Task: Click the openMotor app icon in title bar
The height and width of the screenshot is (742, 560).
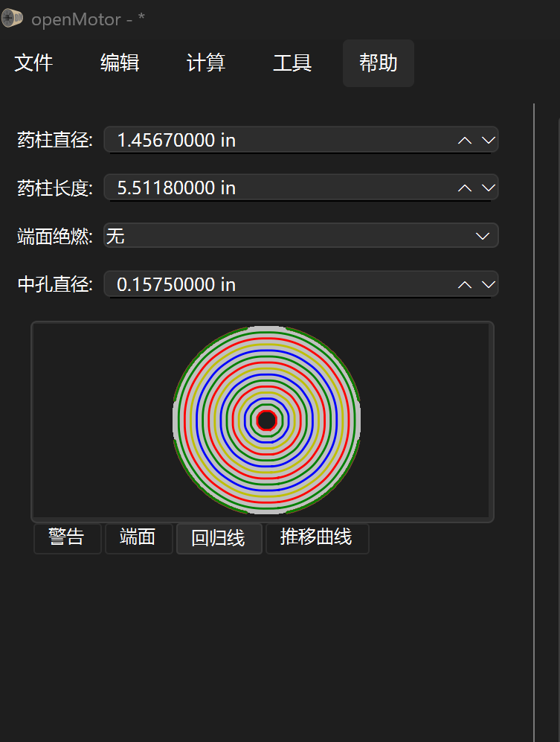Action: pos(13,19)
